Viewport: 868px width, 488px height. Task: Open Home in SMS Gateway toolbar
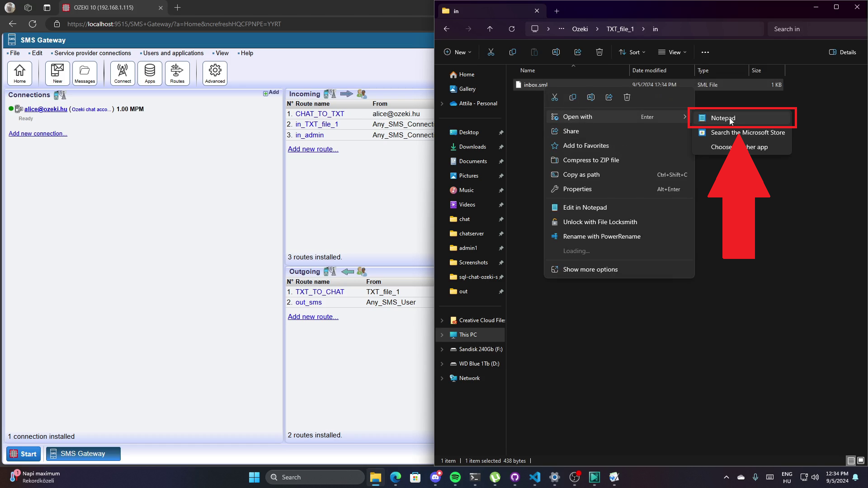tap(19, 73)
